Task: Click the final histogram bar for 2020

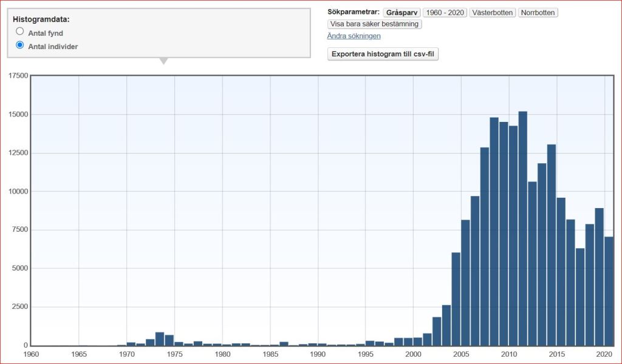Action: pyautogui.click(x=609, y=291)
